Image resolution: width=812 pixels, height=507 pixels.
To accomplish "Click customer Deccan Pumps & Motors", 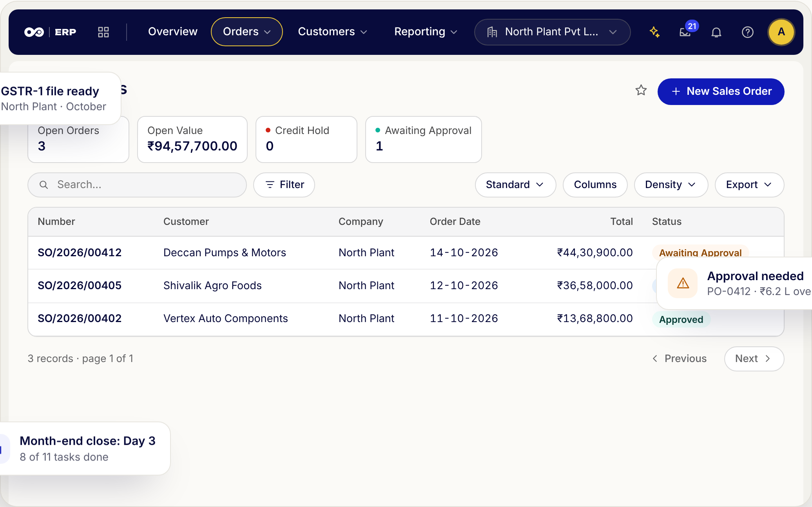I will tap(225, 253).
